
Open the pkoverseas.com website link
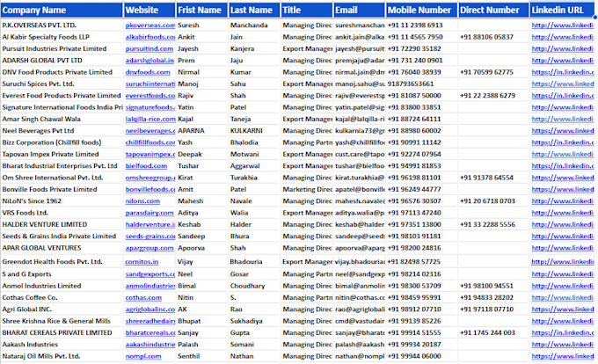pyautogui.click(x=150, y=25)
